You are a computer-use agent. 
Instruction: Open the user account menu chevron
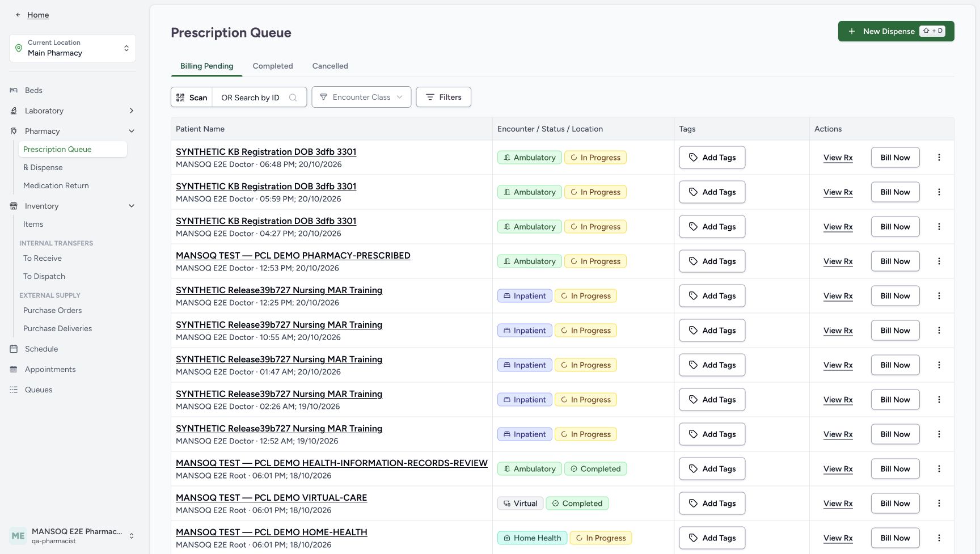coord(132,536)
